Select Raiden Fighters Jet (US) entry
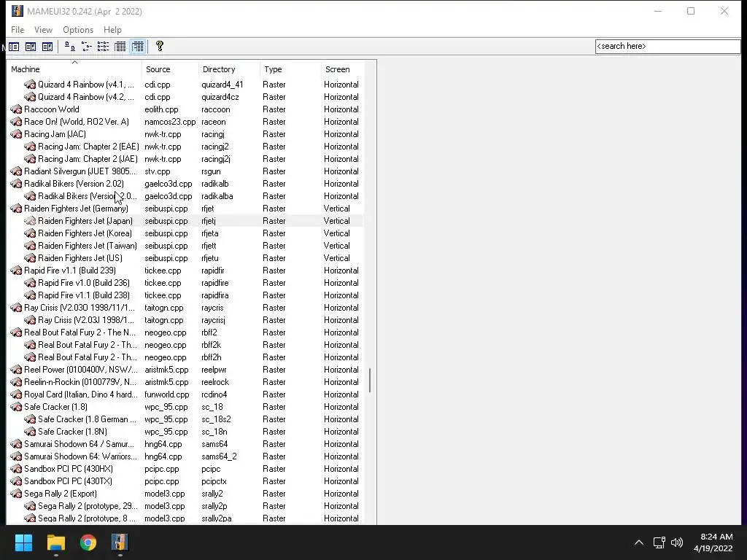The image size is (747, 560). pos(80,258)
